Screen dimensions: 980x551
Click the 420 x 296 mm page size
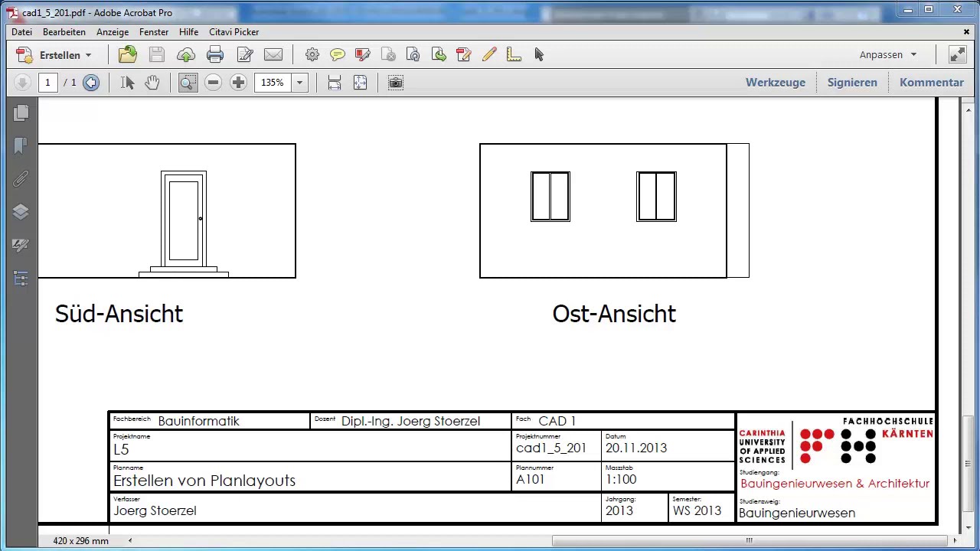coord(80,541)
